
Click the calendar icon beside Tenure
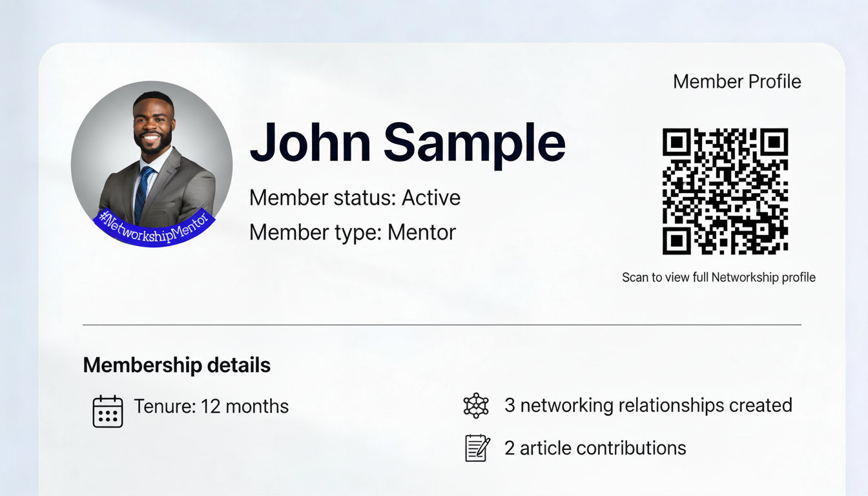(108, 411)
